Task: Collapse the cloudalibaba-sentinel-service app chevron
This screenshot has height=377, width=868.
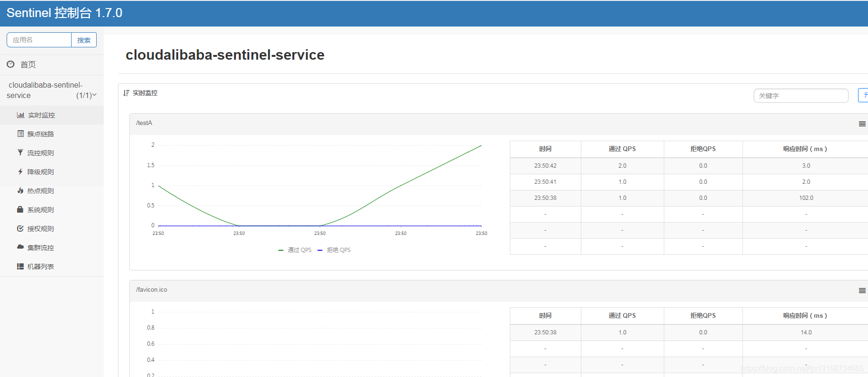Action: tap(94, 95)
